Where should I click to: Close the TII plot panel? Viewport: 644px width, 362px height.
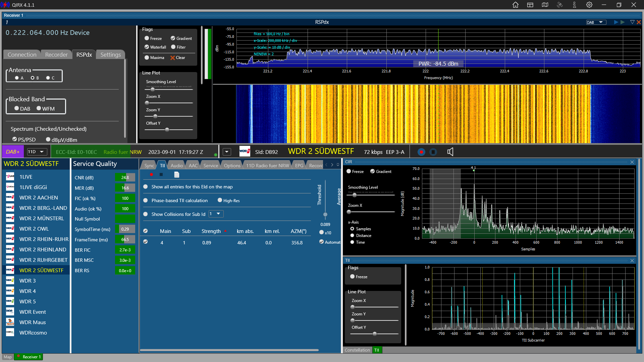[x=632, y=260]
